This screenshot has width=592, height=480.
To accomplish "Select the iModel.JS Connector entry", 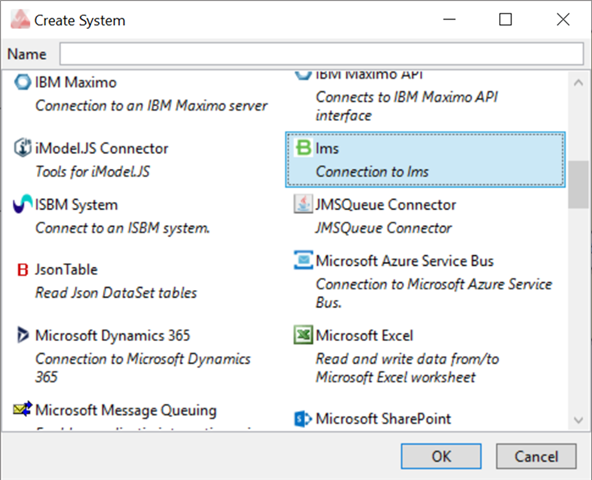I will [102, 148].
